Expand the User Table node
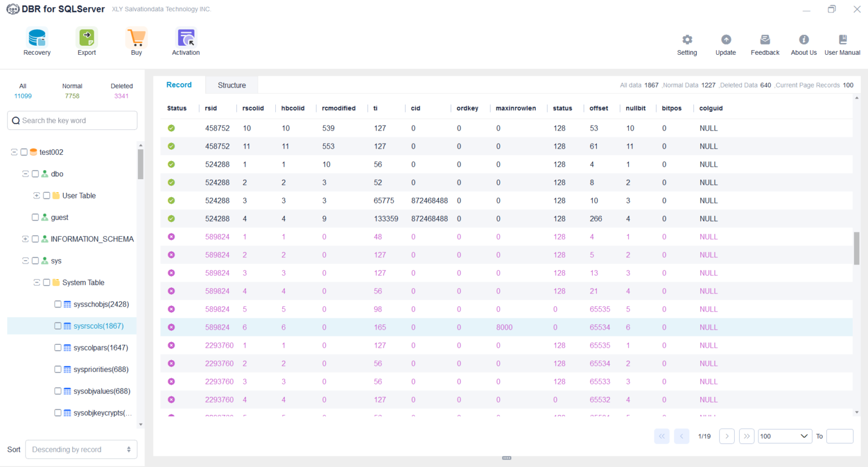This screenshot has height=467, width=868. pos(36,195)
